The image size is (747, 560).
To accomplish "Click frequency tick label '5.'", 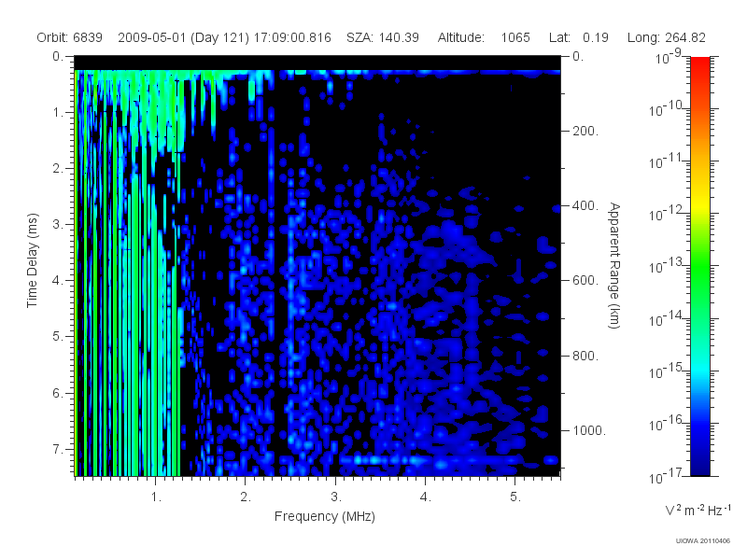I will click(515, 497).
